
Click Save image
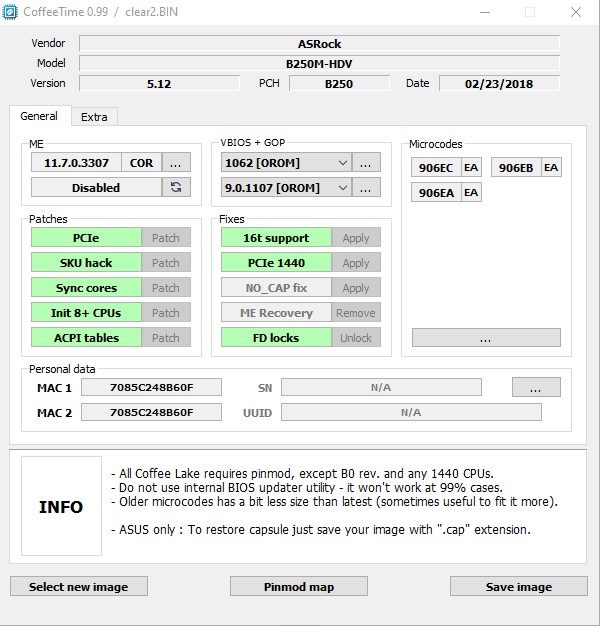click(519, 586)
